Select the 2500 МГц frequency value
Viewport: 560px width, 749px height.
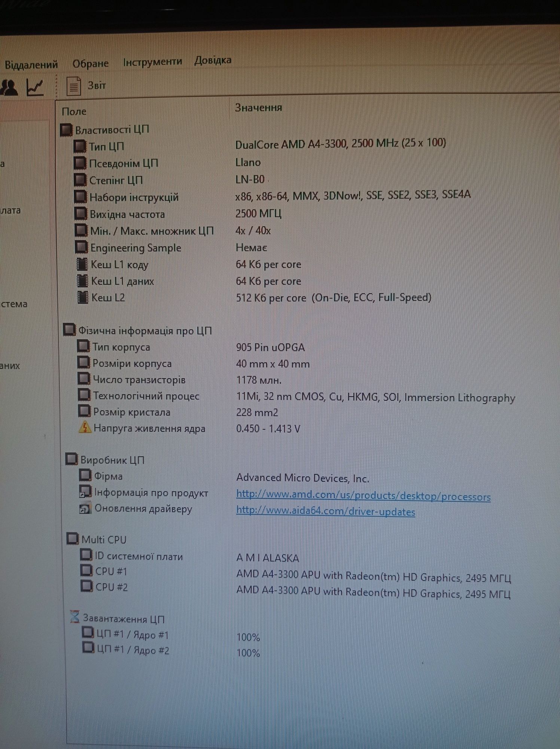pyautogui.click(x=258, y=213)
